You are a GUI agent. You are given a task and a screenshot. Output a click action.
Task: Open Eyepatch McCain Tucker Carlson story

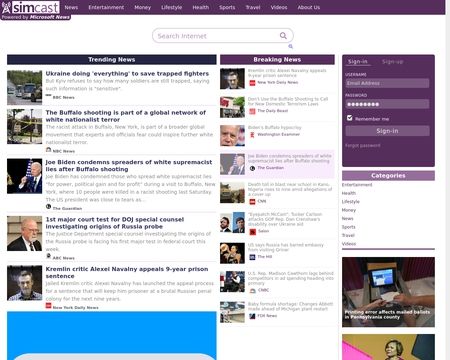285,219
